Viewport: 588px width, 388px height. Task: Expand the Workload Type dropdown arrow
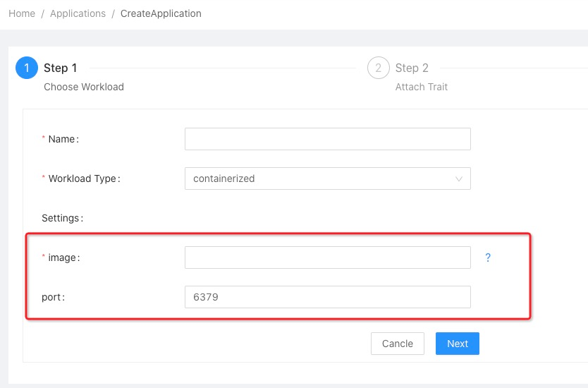click(x=458, y=179)
